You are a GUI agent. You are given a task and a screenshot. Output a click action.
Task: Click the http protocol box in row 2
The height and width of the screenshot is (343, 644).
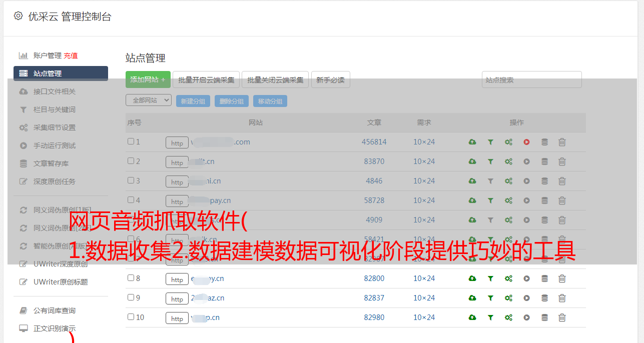pyautogui.click(x=177, y=162)
